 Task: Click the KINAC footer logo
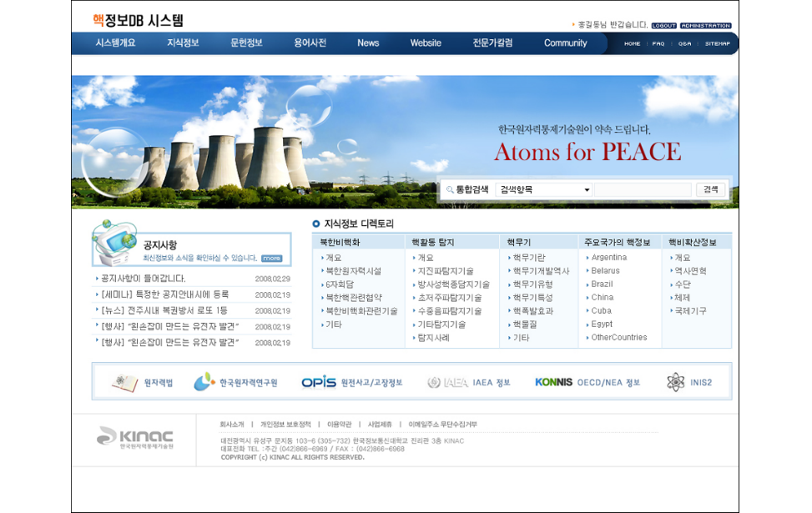click(135, 437)
